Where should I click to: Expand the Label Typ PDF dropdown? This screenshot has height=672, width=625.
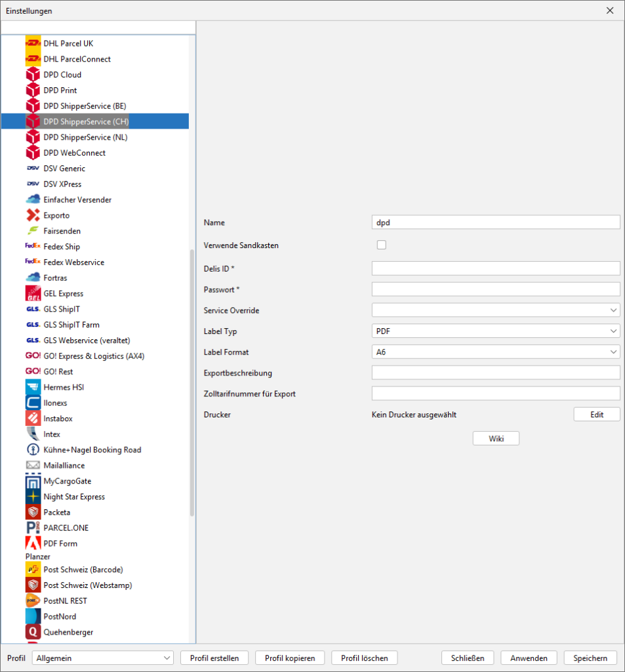495,331
